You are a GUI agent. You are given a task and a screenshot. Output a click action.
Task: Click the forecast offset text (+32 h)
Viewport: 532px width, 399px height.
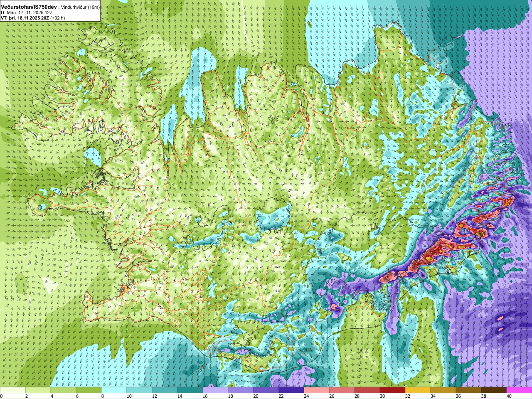[x=57, y=18]
